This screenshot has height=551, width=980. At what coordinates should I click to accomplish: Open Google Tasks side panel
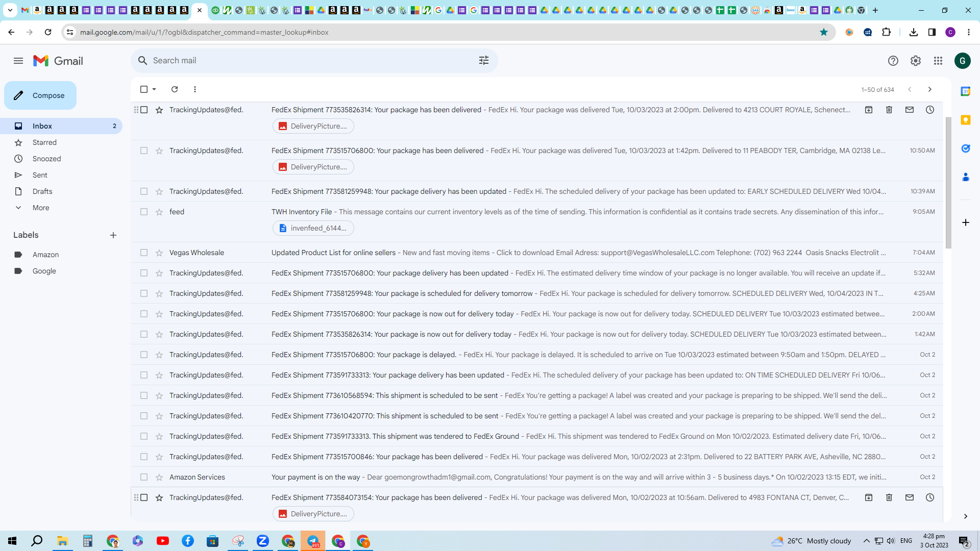coord(965,148)
